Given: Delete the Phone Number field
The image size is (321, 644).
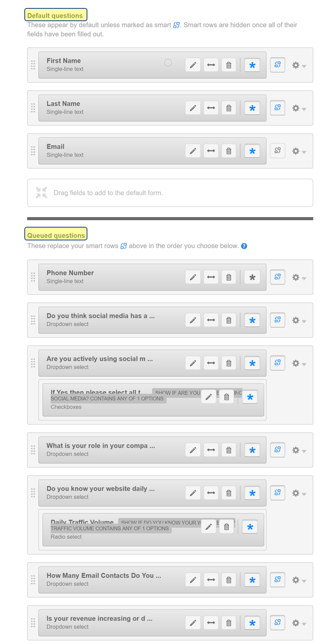Looking at the screenshot, I should pos(229,277).
